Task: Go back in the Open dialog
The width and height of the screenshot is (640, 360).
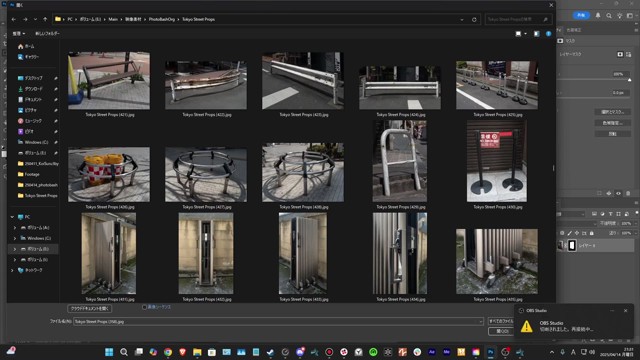Action: pos(14,19)
